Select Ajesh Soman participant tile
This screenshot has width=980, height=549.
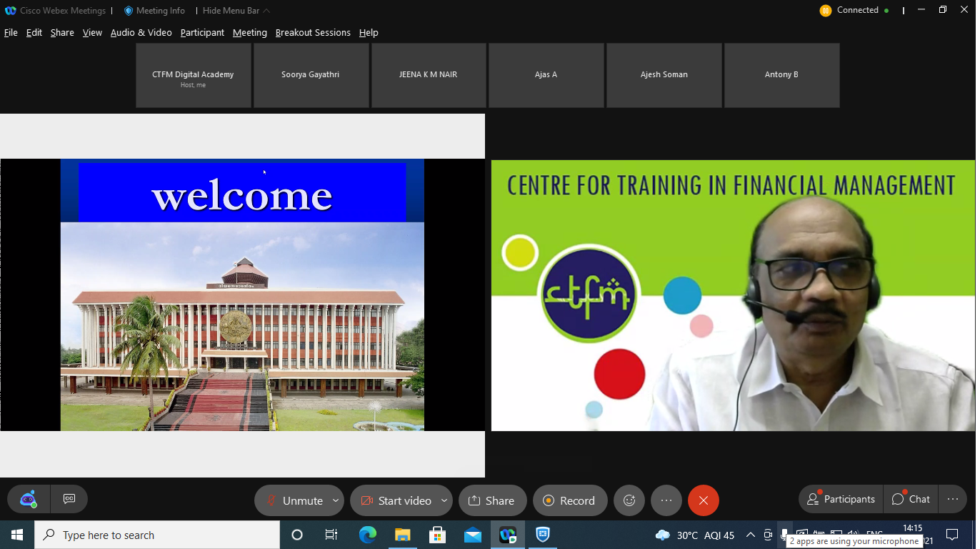[664, 75]
